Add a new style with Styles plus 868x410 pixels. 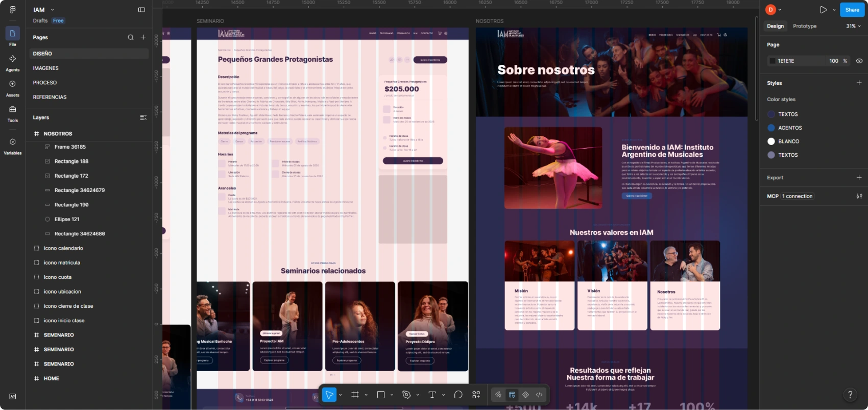859,83
